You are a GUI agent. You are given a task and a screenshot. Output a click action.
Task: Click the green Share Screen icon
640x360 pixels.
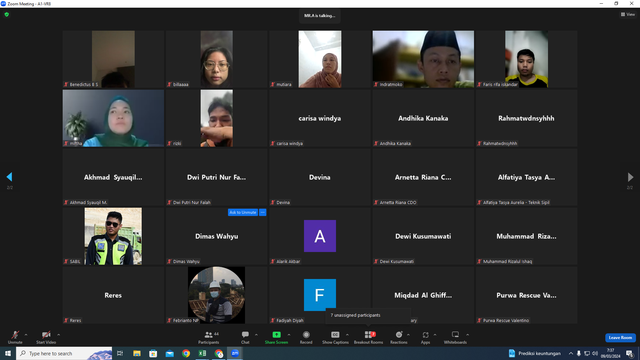[x=276, y=335]
